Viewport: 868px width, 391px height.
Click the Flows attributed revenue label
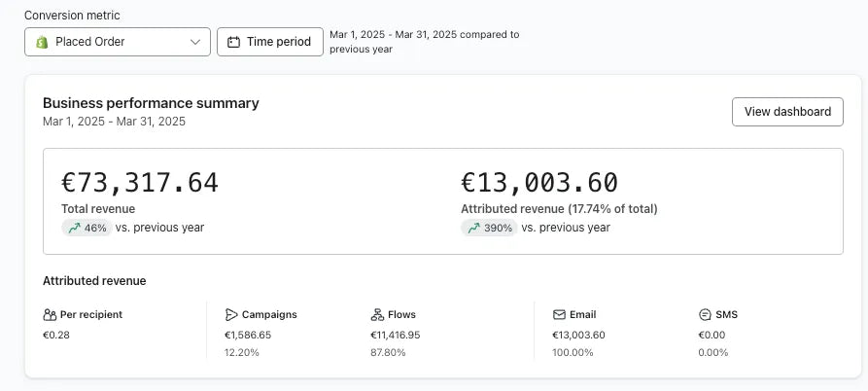(403, 315)
